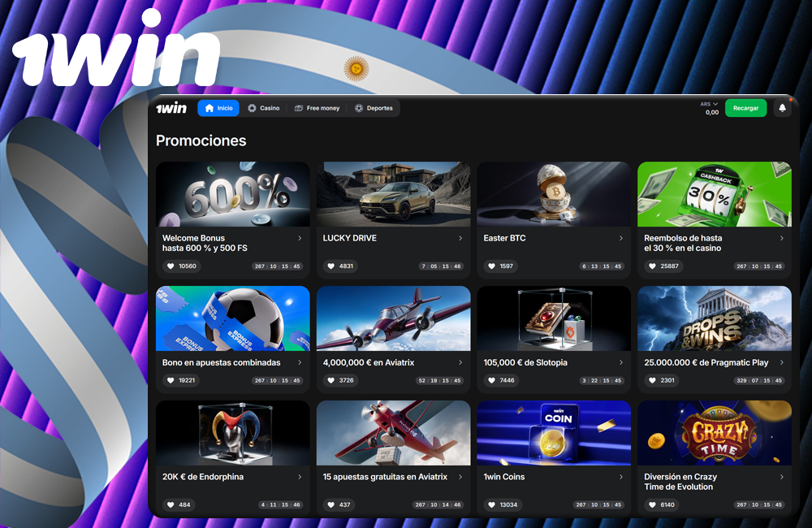Open Reembolso 30 % chevron arrow
This screenshot has height=528, width=812.
click(x=781, y=238)
